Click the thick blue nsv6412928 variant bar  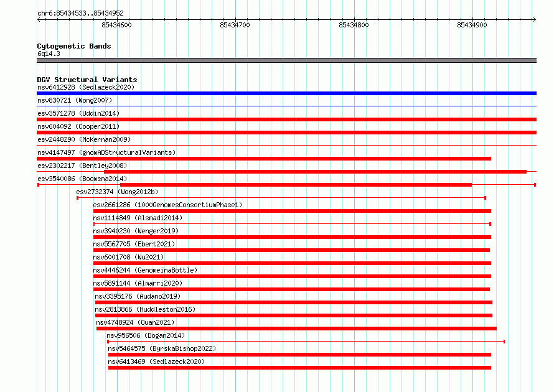(286, 93)
